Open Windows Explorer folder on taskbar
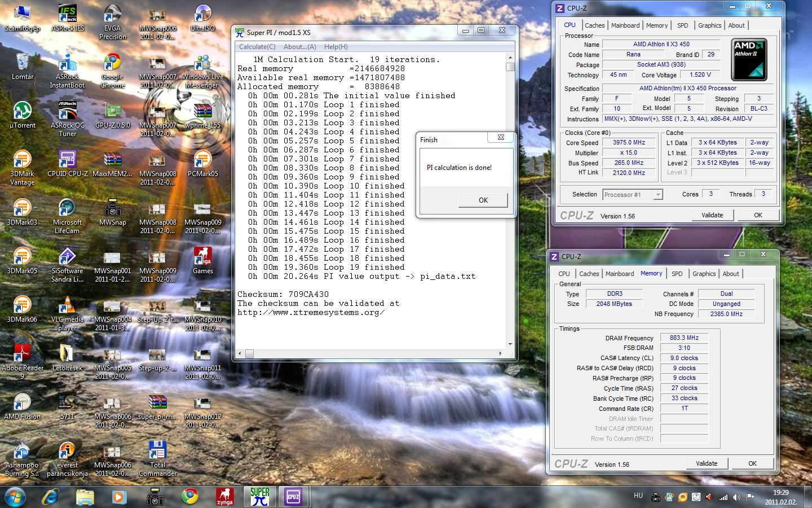Image resolution: width=812 pixels, height=508 pixels. (85, 497)
